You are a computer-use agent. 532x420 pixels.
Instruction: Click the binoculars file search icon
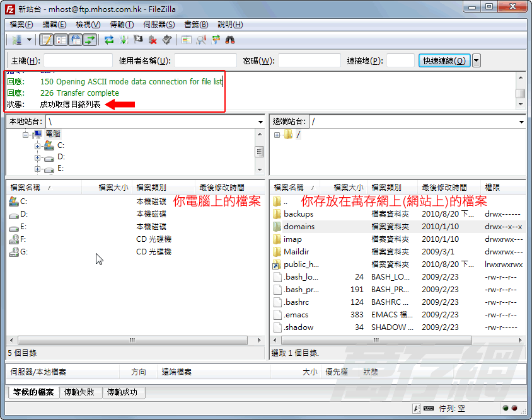click(230, 40)
